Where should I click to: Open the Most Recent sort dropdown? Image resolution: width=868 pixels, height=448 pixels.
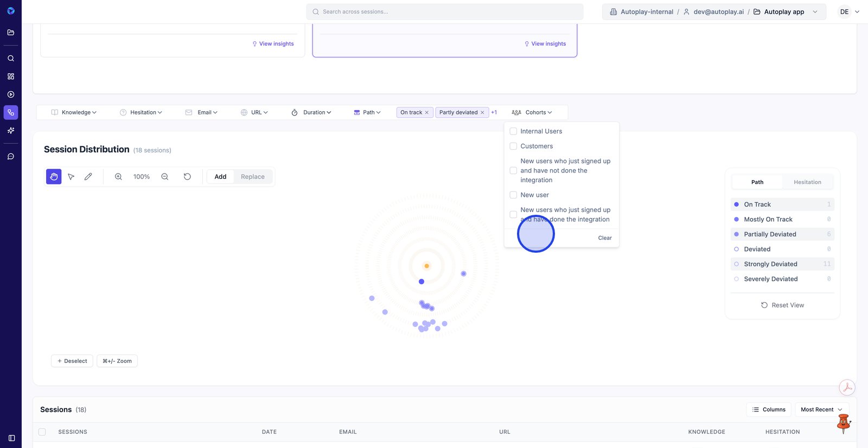(821, 409)
